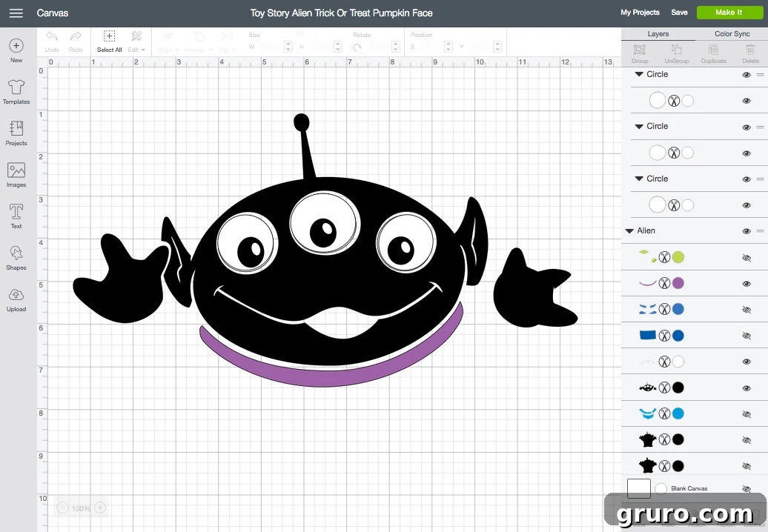768x532 pixels.
Task: Collapse the first Circle group
Action: tap(639, 74)
